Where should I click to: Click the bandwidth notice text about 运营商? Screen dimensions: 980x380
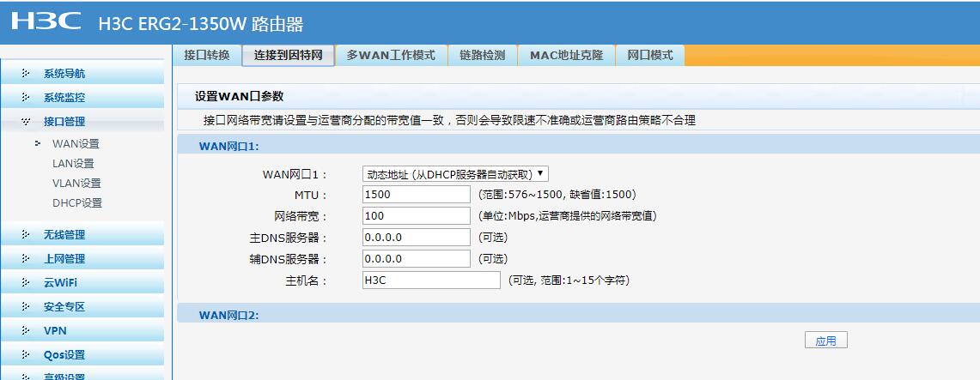[x=449, y=120]
